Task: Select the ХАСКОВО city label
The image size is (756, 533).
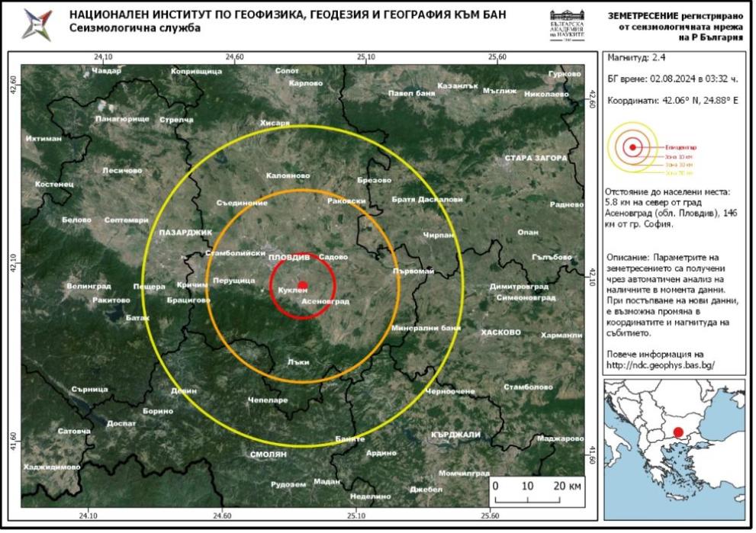Action: pos(500,332)
